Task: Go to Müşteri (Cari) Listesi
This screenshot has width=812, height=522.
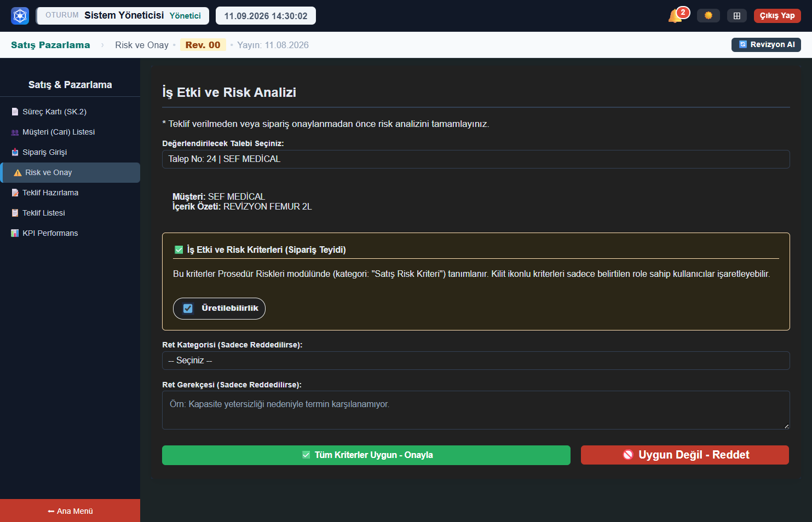Action: click(70, 132)
